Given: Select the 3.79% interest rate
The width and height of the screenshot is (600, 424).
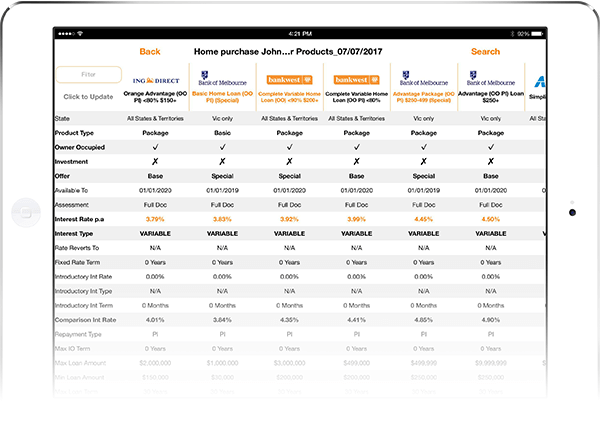Looking at the screenshot, I should (x=155, y=219).
